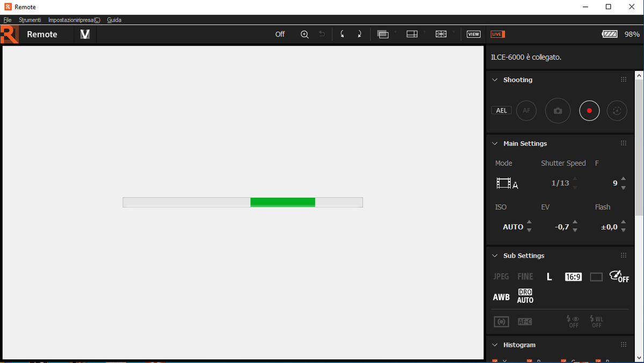Click the Off label in the toolbar
644x363 pixels.
pos(280,34)
